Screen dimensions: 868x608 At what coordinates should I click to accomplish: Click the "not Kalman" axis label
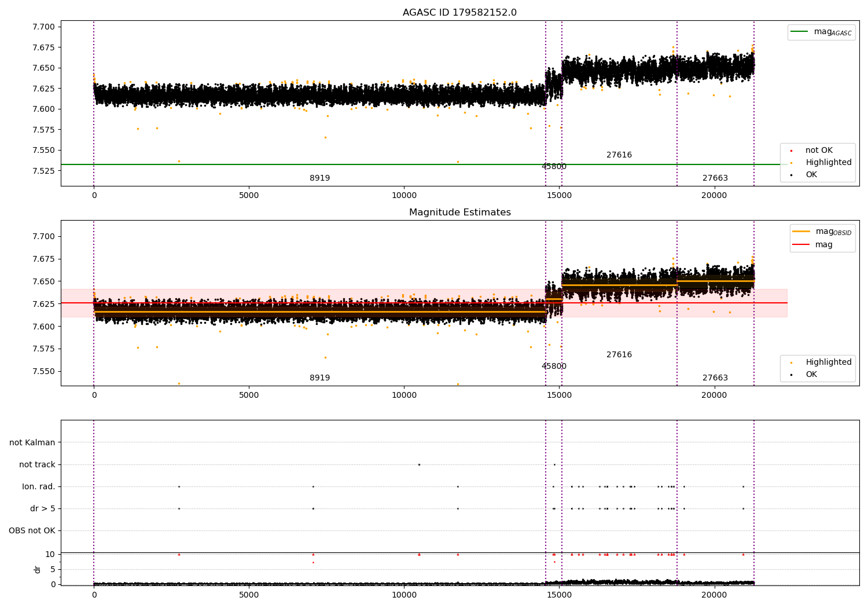pyautogui.click(x=32, y=443)
